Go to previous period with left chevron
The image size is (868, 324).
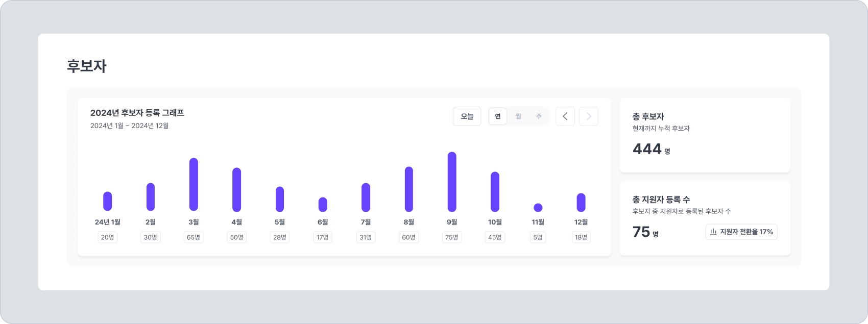coord(565,116)
